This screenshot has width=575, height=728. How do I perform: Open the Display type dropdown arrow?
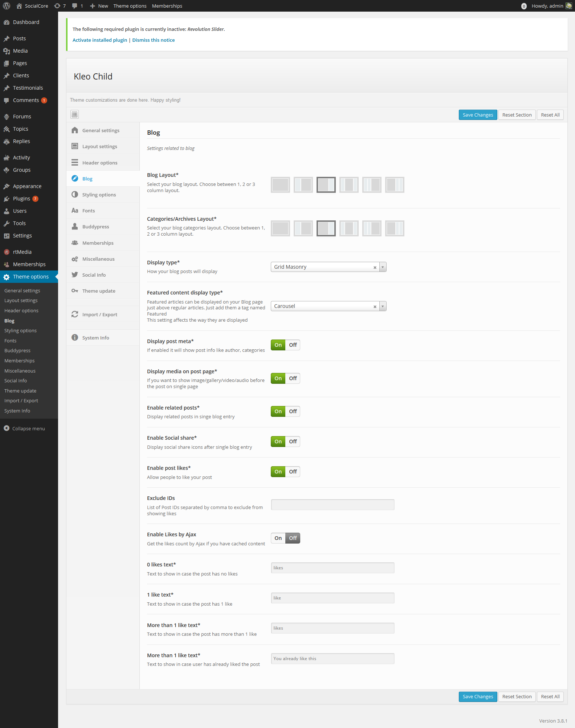click(383, 267)
